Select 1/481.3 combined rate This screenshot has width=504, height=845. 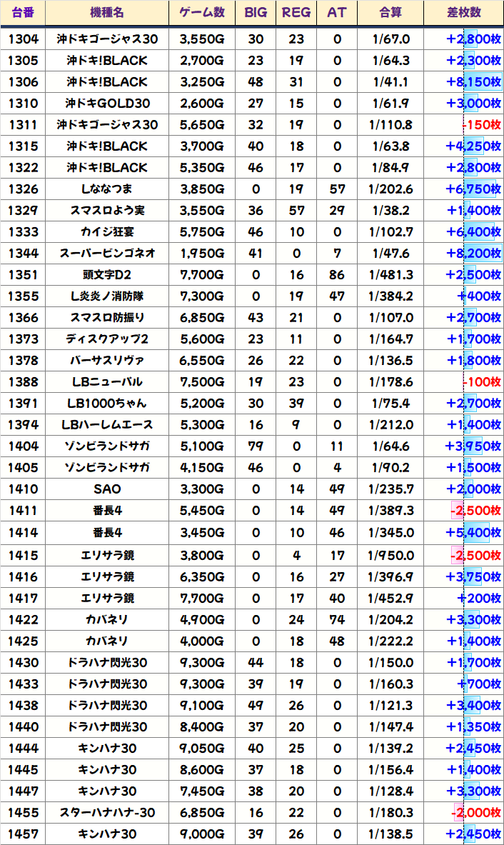coord(391,275)
